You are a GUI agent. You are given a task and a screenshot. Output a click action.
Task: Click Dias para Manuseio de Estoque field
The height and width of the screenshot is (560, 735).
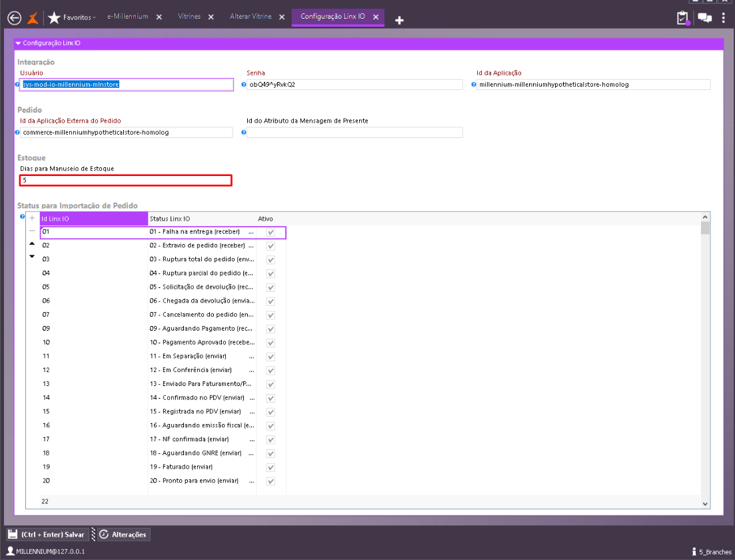click(126, 181)
